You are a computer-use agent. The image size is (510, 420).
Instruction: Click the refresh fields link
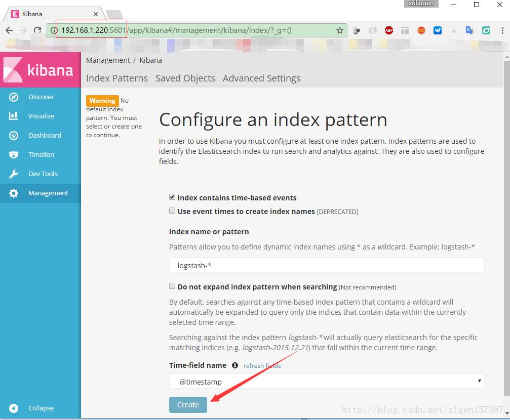tap(262, 366)
